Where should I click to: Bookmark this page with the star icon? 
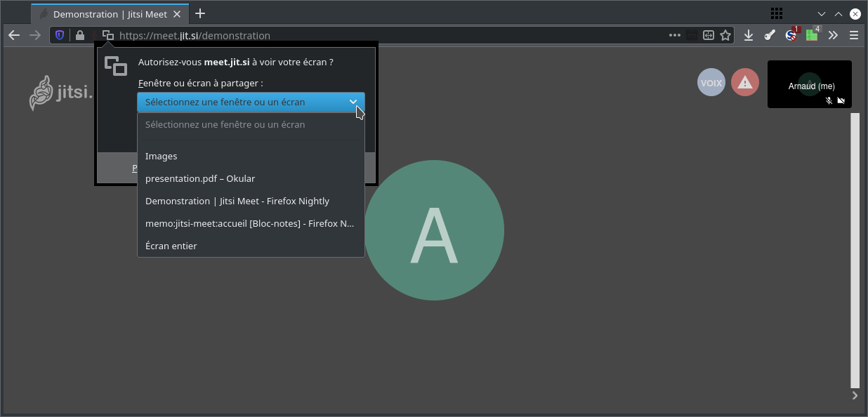(725, 35)
